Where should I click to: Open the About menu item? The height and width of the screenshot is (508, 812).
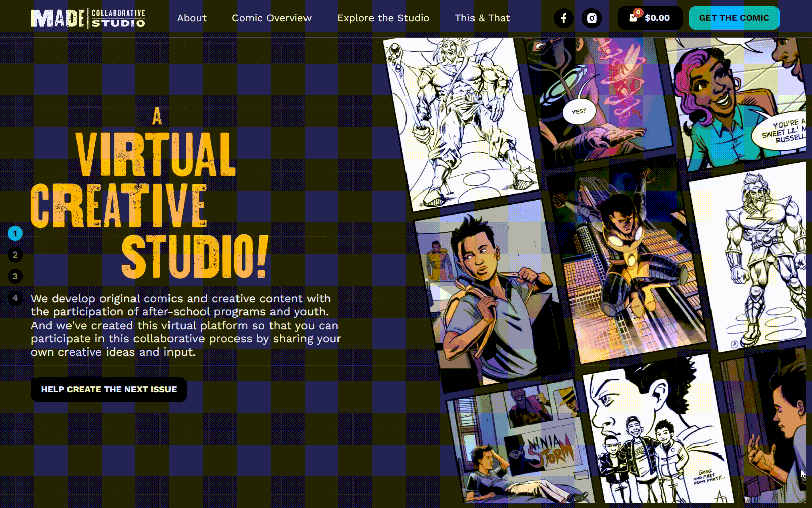pyautogui.click(x=191, y=18)
